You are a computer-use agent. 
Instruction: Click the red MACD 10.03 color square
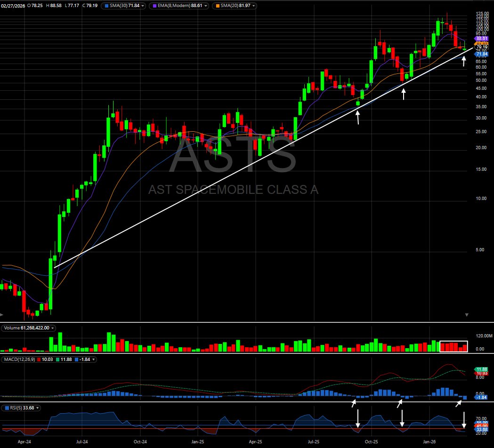[x=39, y=360]
